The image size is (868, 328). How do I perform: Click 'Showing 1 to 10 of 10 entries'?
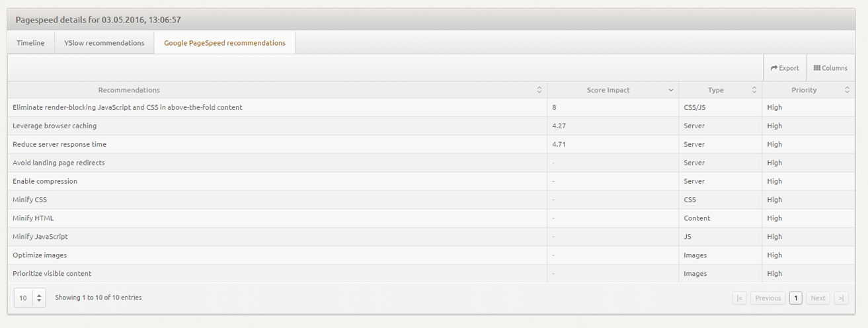coord(99,298)
